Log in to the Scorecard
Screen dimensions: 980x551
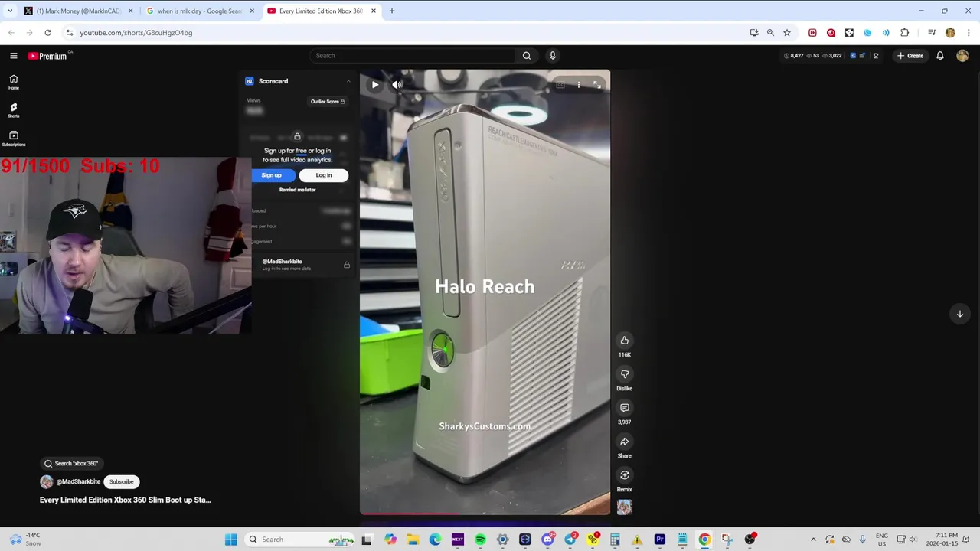tap(324, 175)
